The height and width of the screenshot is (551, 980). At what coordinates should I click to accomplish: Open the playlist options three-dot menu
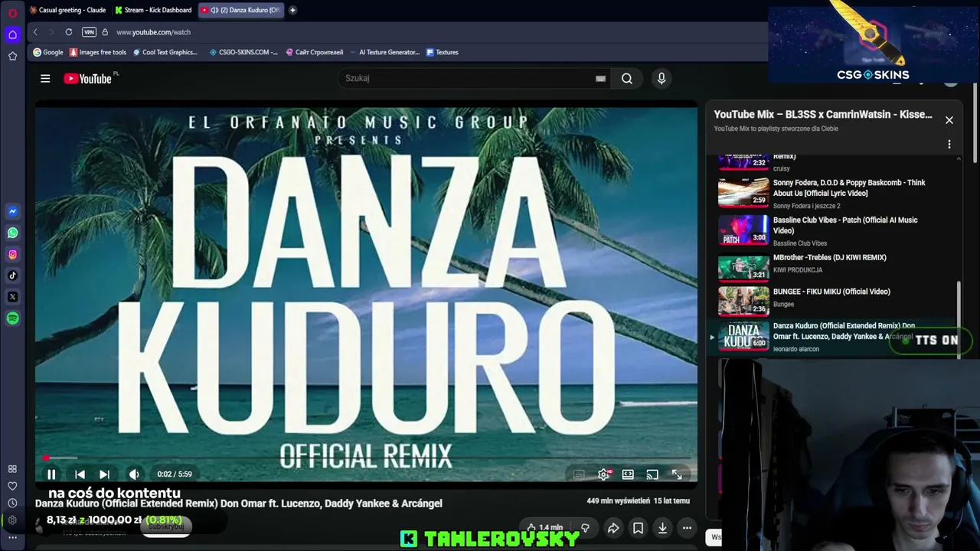click(949, 144)
